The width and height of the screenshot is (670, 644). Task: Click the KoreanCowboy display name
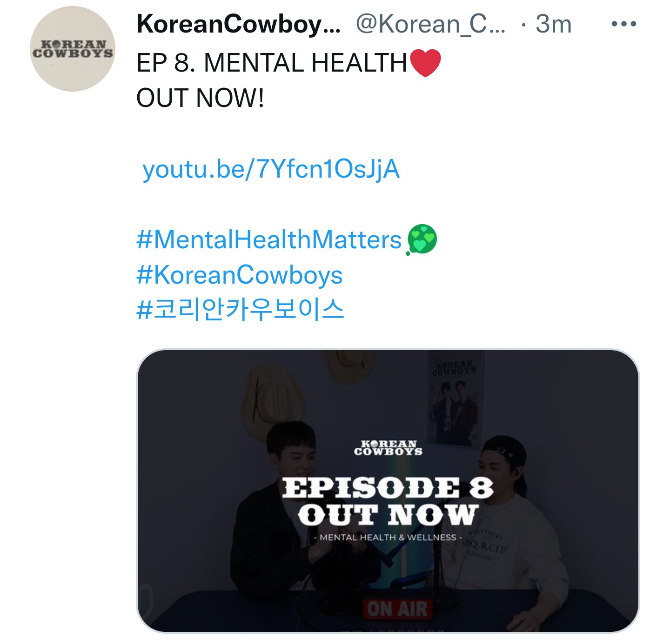(238, 24)
